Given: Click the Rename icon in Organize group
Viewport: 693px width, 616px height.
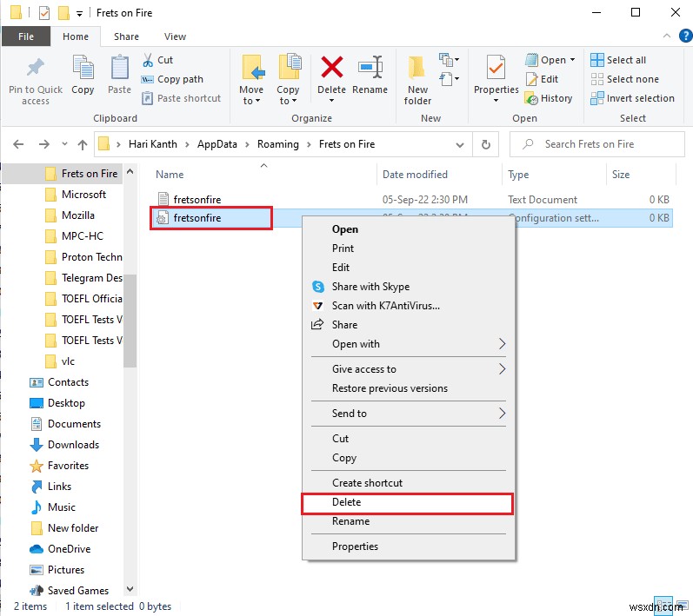Looking at the screenshot, I should point(370,67).
